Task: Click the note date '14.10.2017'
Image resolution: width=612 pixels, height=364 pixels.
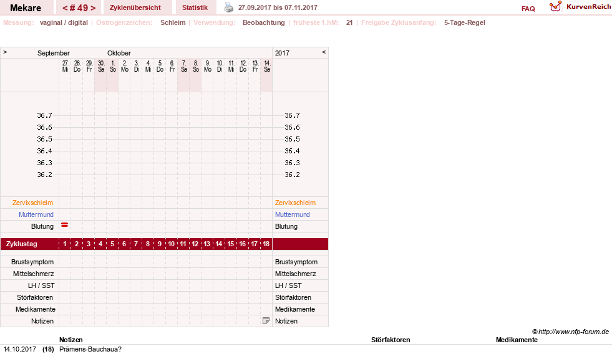Action: [x=19, y=349]
